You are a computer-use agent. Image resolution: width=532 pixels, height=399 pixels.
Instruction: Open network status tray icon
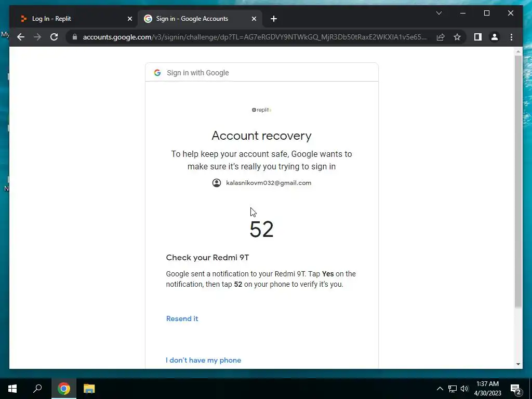coord(453,389)
